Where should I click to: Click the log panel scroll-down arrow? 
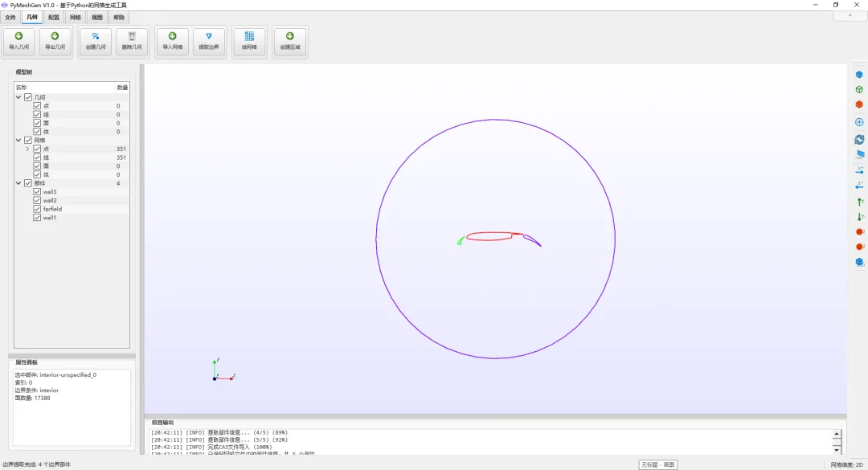837,449
